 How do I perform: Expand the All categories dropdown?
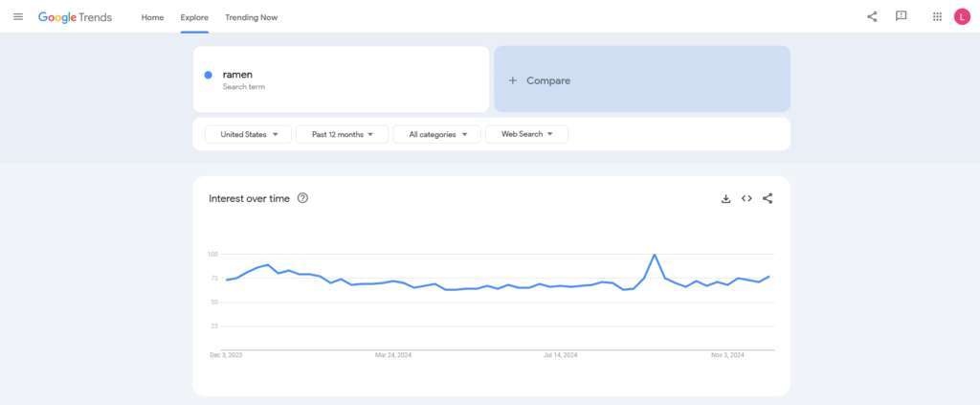(x=436, y=134)
